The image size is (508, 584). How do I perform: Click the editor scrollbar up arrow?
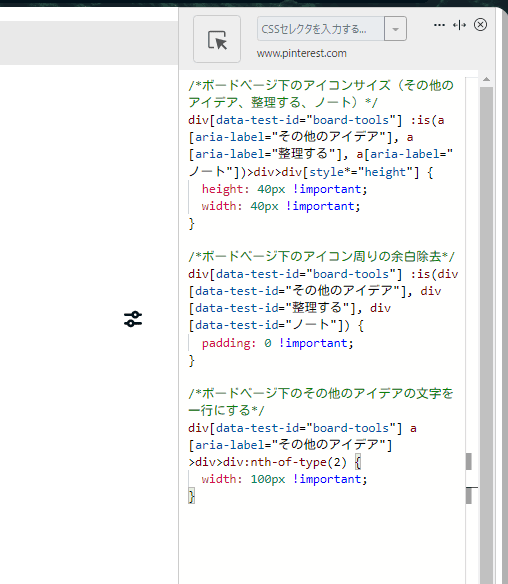coord(486,79)
